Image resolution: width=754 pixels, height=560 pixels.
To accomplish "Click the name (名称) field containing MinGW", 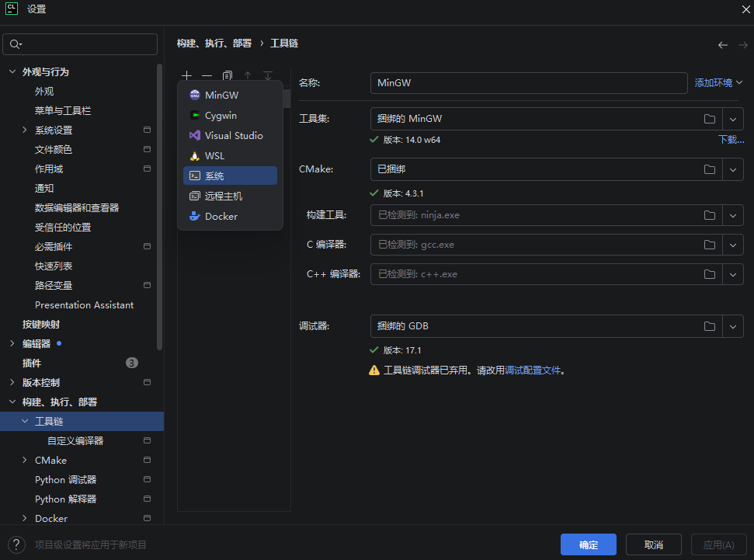I will tap(529, 83).
